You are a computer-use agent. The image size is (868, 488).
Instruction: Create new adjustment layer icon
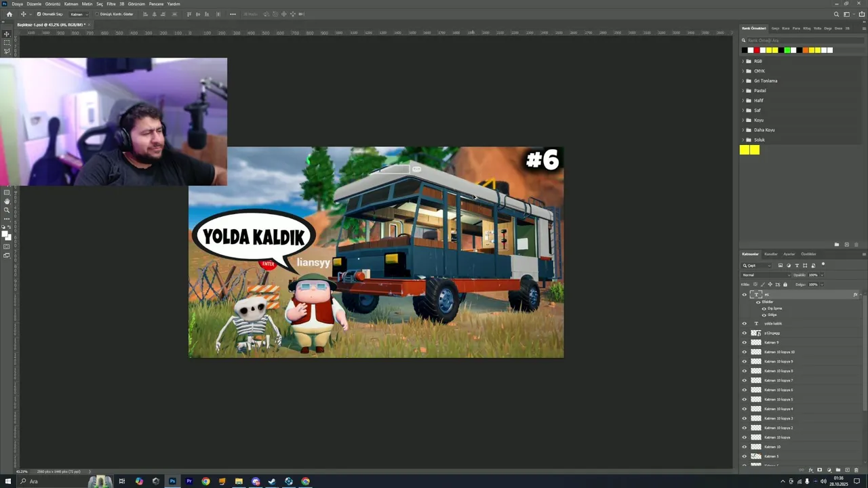(x=829, y=470)
